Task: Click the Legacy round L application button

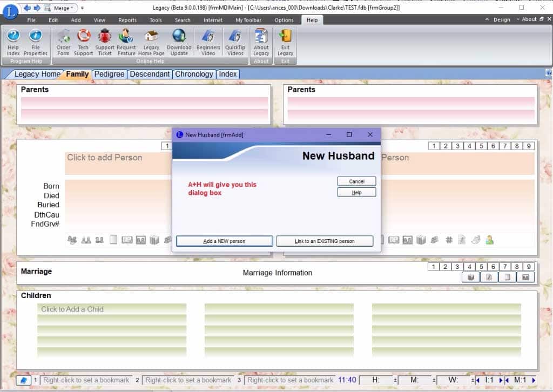Action: point(10,12)
